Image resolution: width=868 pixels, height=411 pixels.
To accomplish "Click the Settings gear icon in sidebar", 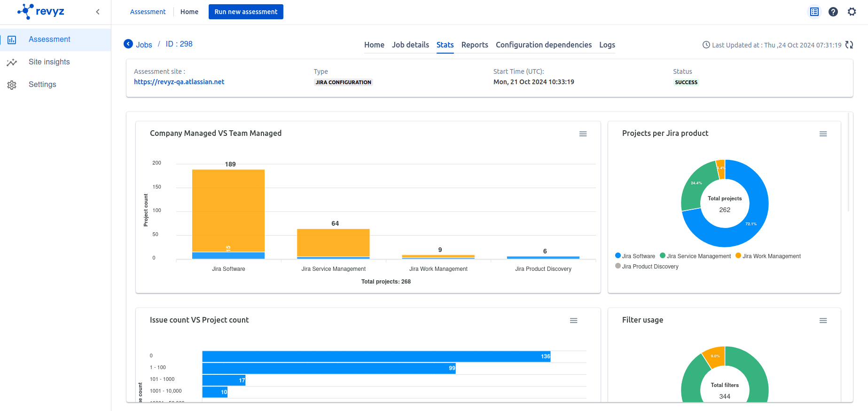I will pos(12,85).
